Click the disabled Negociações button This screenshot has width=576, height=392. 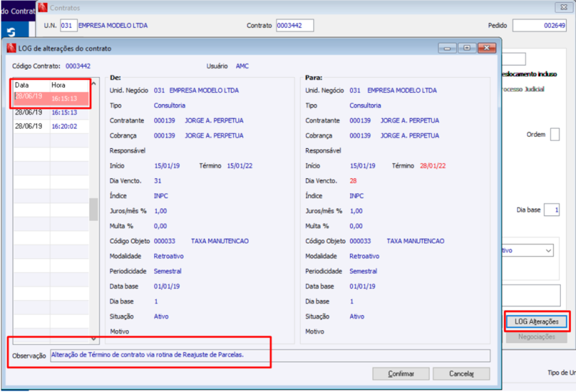pyautogui.click(x=536, y=337)
